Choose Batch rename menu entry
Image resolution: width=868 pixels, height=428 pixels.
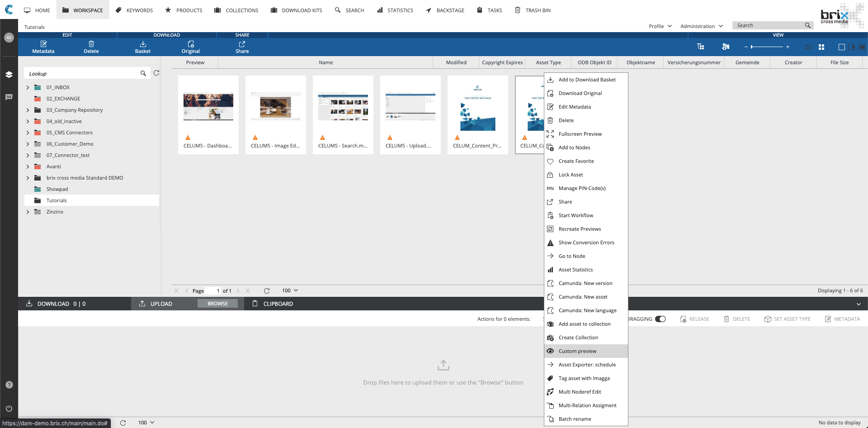point(586,419)
